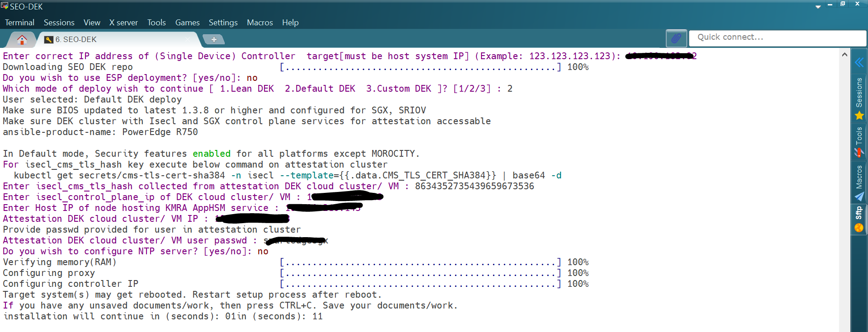Open the Sftp sidebar tab

pos(859,219)
